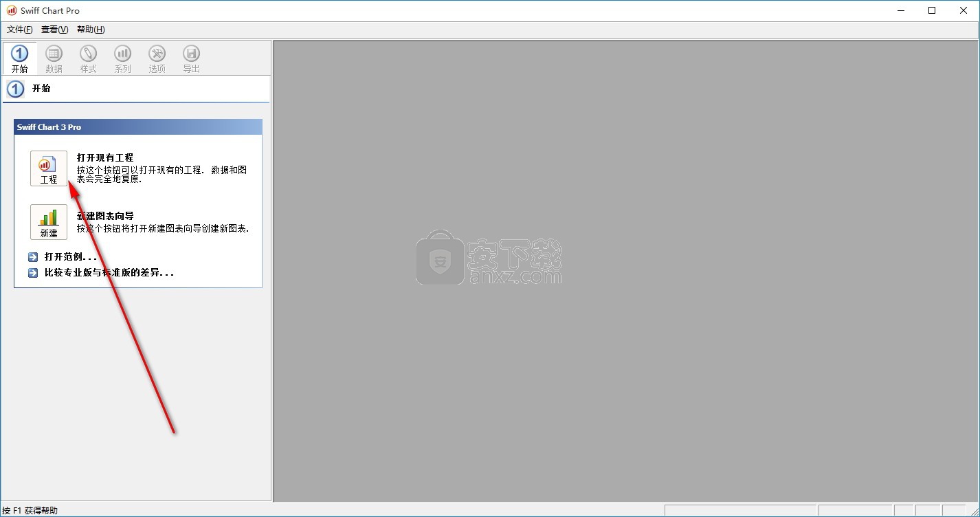The image size is (980, 517).
Task: Open the 开始 step tab
Action: [20, 58]
